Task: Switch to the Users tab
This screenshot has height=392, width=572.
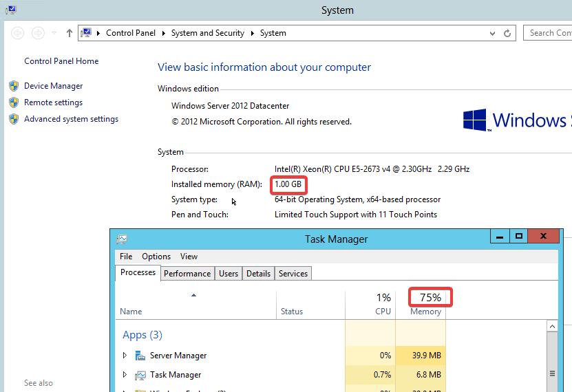Action: coord(229,274)
